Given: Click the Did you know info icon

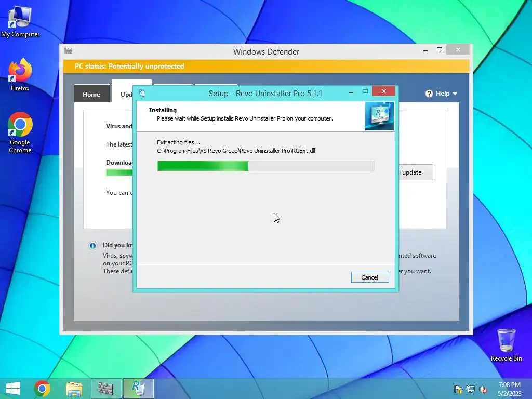Looking at the screenshot, I should point(92,246).
